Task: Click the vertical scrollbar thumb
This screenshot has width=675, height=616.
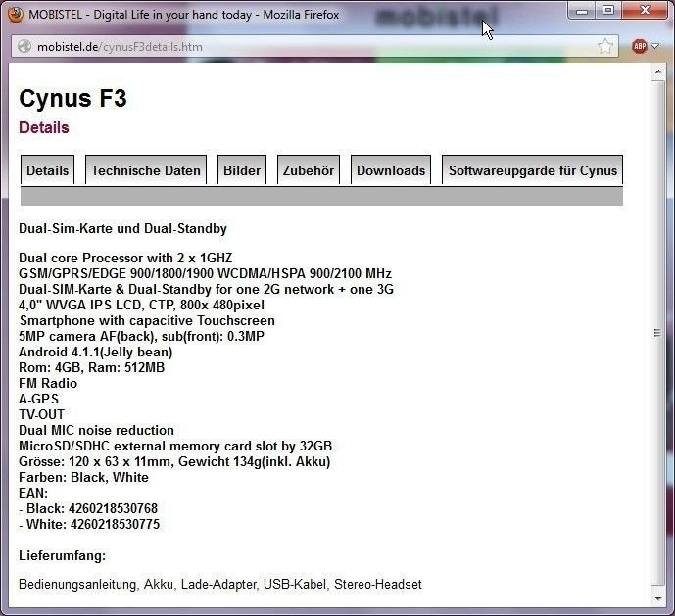Action: point(658,333)
